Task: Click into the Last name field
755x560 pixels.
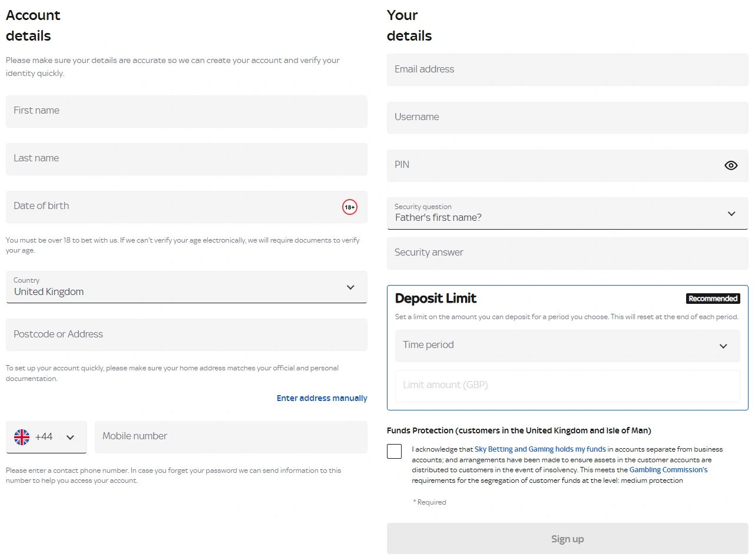Action: tap(186, 159)
